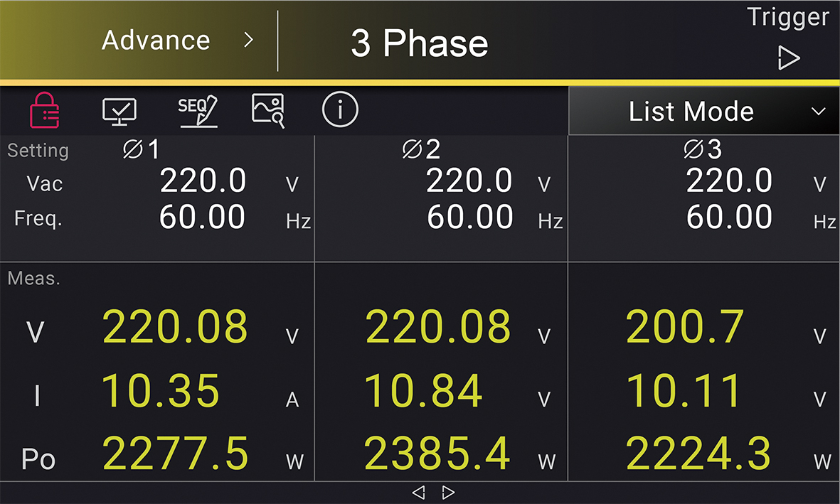
Task: Go to next page with right arrow
Action: point(448,492)
